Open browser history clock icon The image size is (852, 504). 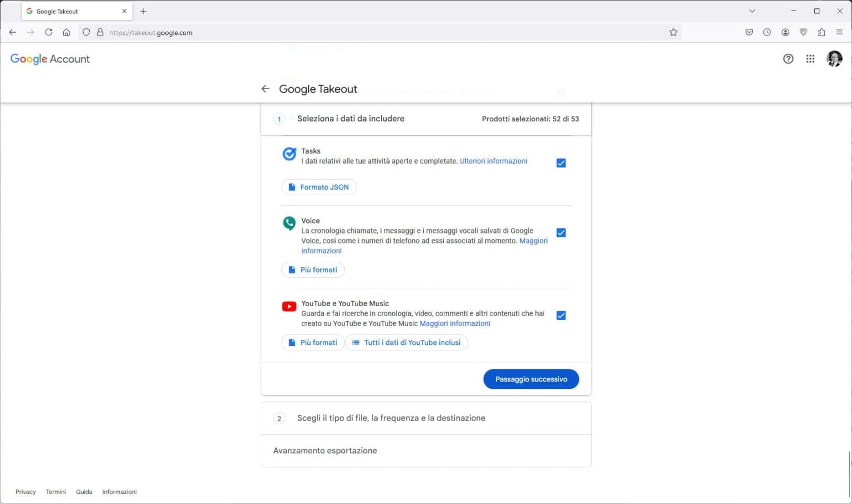[x=767, y=32]
